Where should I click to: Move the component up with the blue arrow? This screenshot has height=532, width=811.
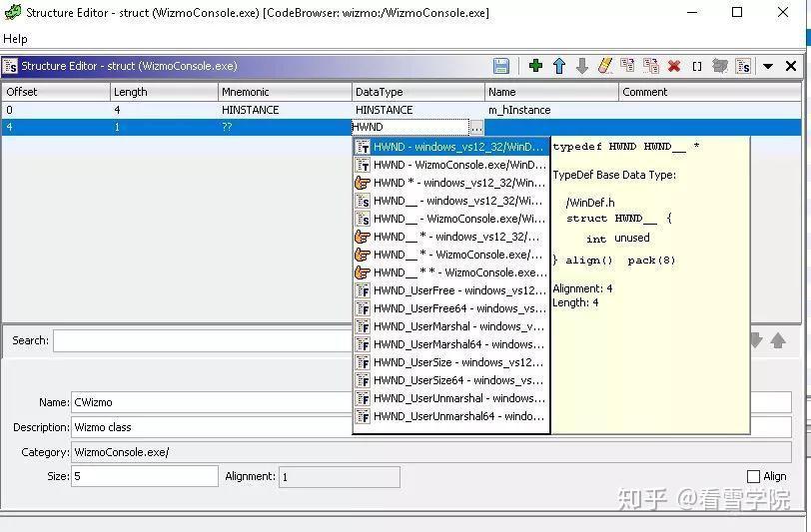pyautogui.click(x=558, y=66)
